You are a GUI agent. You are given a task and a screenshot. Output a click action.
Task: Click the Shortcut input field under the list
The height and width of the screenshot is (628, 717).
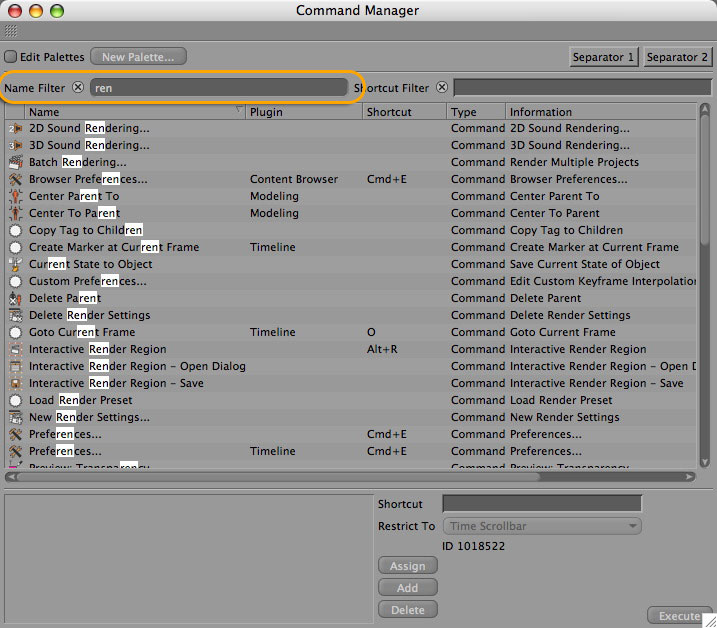pos(541,504)
